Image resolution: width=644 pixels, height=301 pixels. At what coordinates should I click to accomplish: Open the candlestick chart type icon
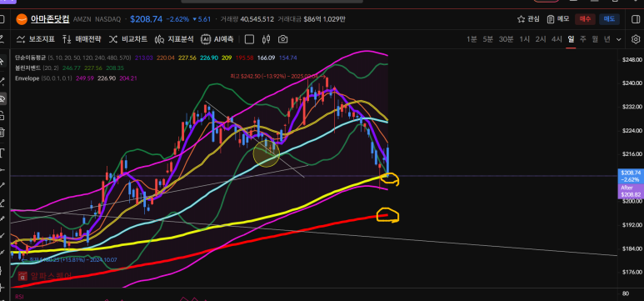(x=266, y=39)
